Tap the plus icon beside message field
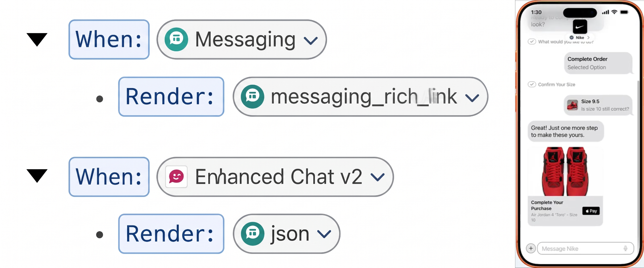The height and width of the screenshot is (268, 644). pyautogui.click(x=531, y=249)
